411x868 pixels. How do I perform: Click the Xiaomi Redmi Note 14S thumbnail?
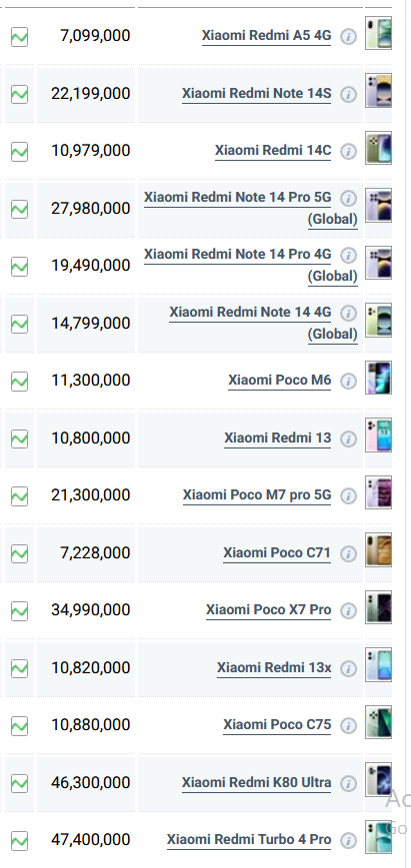click(378, 90)
